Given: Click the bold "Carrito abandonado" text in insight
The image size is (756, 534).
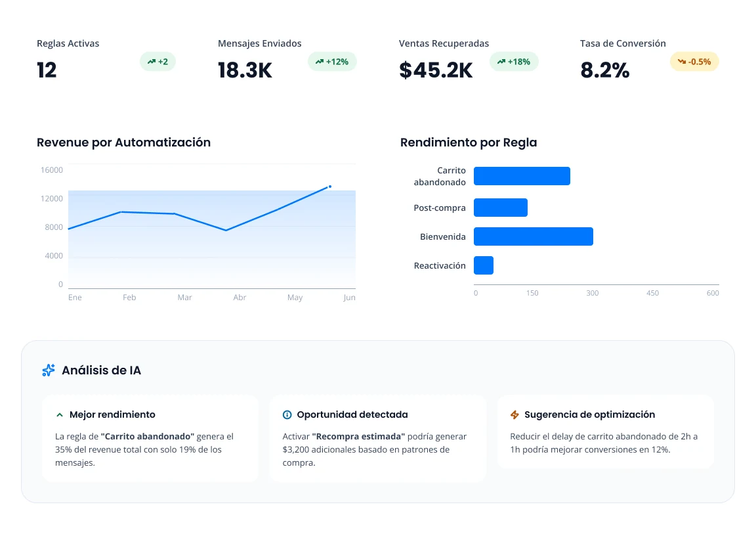Looking at the screenshot, I should (x=148, y=437).
